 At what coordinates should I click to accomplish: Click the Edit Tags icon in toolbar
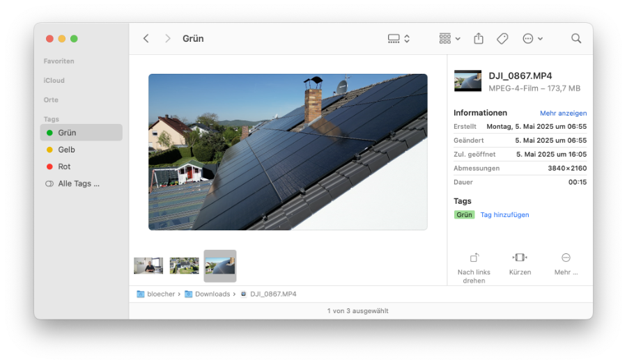[x=502, y=38]
